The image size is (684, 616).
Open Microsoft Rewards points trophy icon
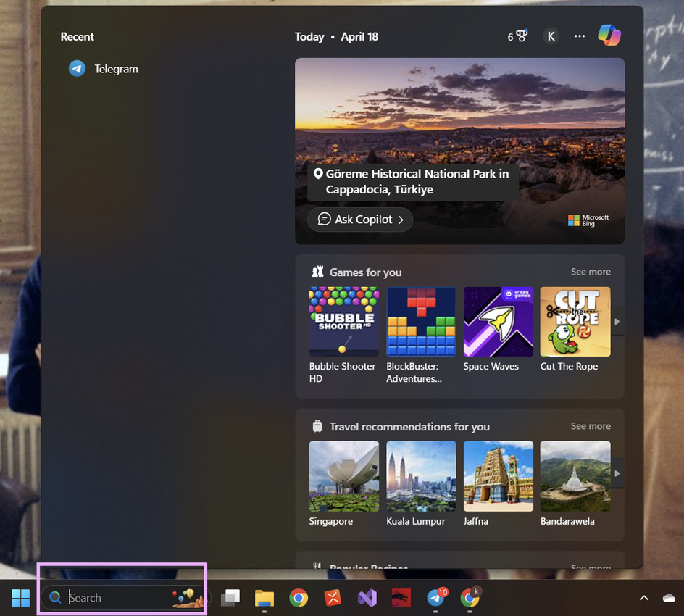point(518,36)
